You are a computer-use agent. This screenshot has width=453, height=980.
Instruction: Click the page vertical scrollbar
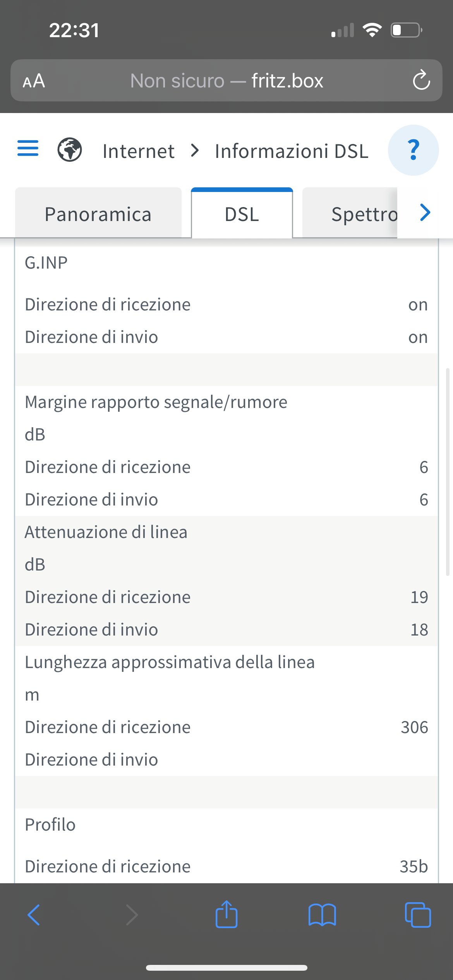click(x=448, y=472)
